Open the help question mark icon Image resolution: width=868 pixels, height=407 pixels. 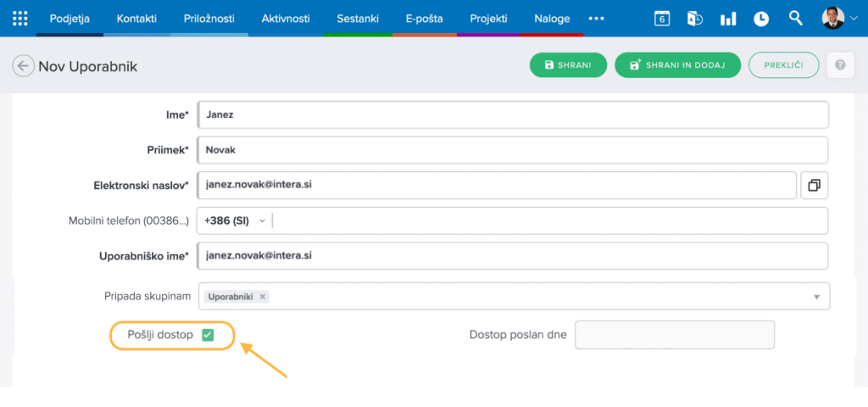(x=840, y=65)
